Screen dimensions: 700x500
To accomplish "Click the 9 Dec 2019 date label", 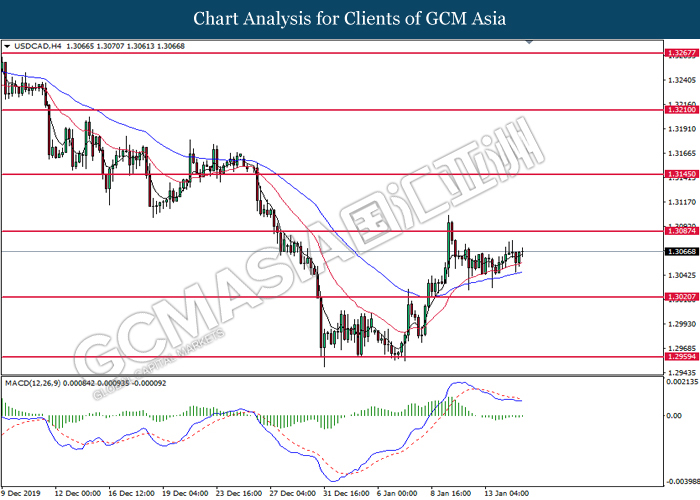I will coord(21,493).
